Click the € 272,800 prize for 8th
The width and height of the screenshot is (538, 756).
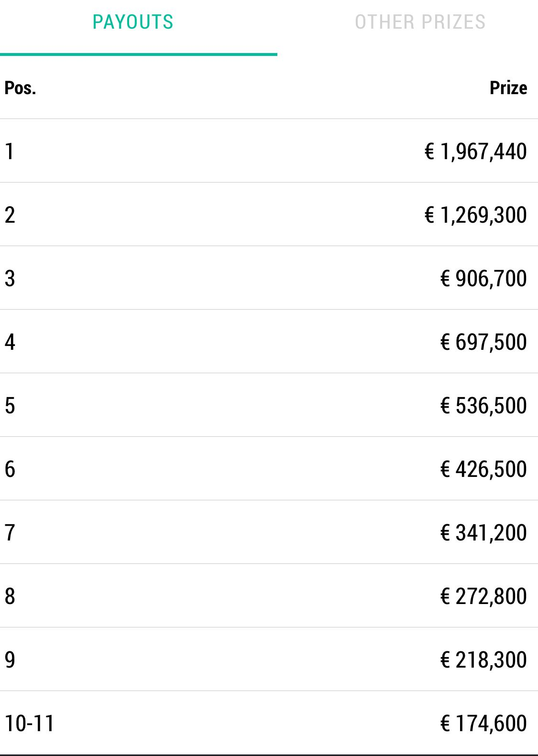pos(483,596)
